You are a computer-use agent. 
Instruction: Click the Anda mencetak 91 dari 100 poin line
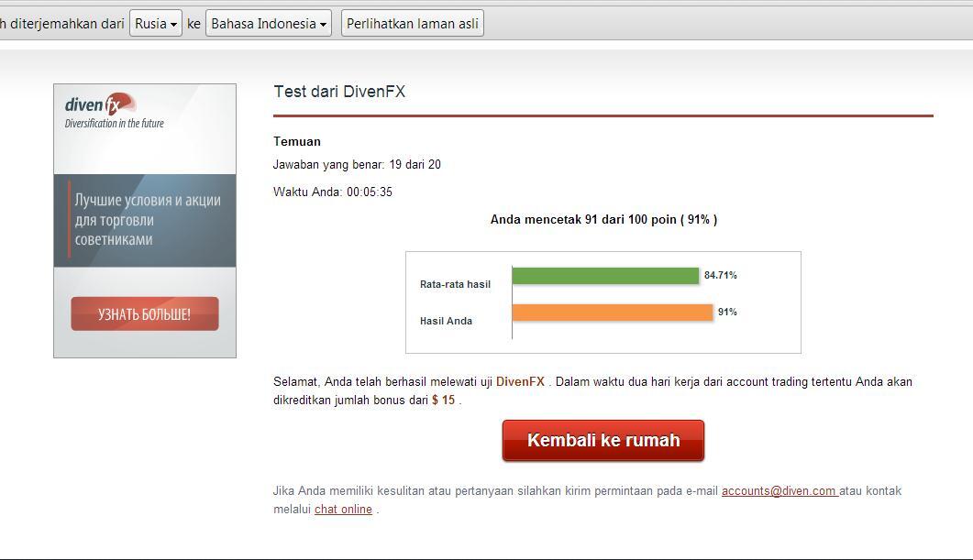603,220
